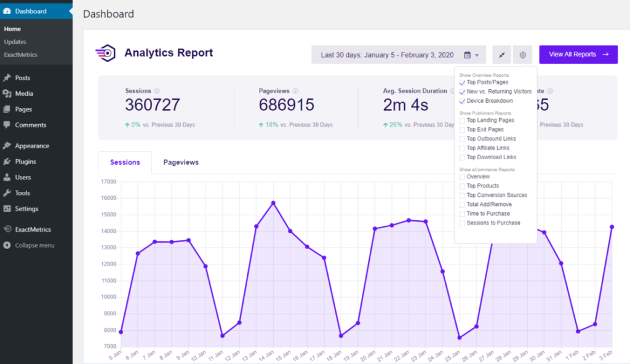Enable the Top Landing Pages report
Image resolution: width=630 pixels, height=364 pixels.
pos(462,121)
